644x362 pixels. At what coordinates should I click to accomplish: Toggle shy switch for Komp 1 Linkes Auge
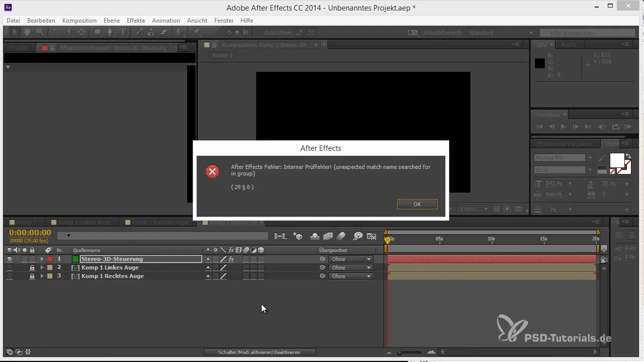click(208, 268)
